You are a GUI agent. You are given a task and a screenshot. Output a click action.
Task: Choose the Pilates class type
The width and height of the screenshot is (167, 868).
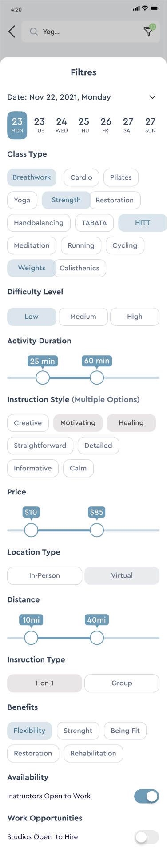pos(121,177)
